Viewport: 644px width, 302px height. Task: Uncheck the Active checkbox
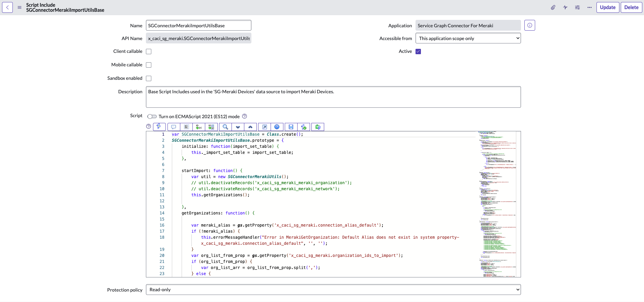(418, 52)
